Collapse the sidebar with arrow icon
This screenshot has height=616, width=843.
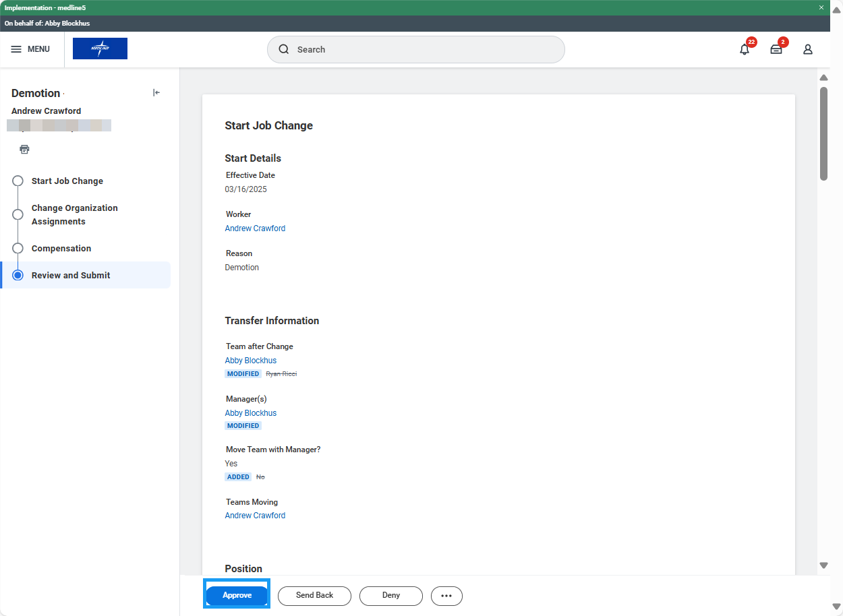[x=156, y=93]
